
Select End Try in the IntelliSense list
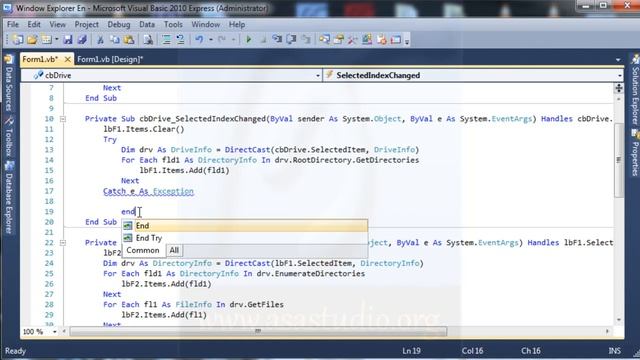point(245,238)
